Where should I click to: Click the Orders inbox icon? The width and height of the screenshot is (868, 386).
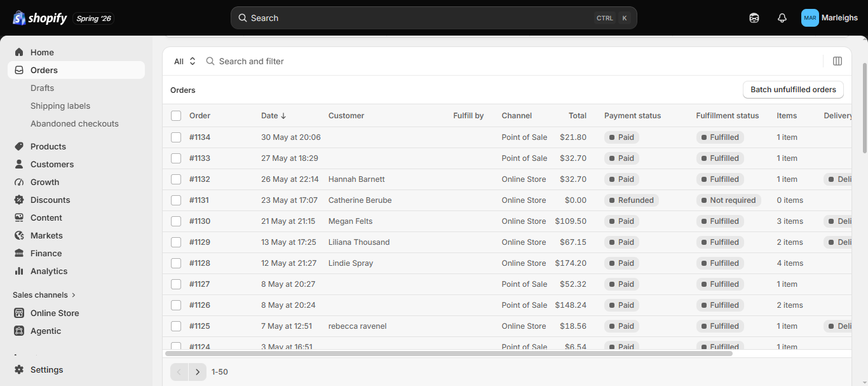pos(19,70)
